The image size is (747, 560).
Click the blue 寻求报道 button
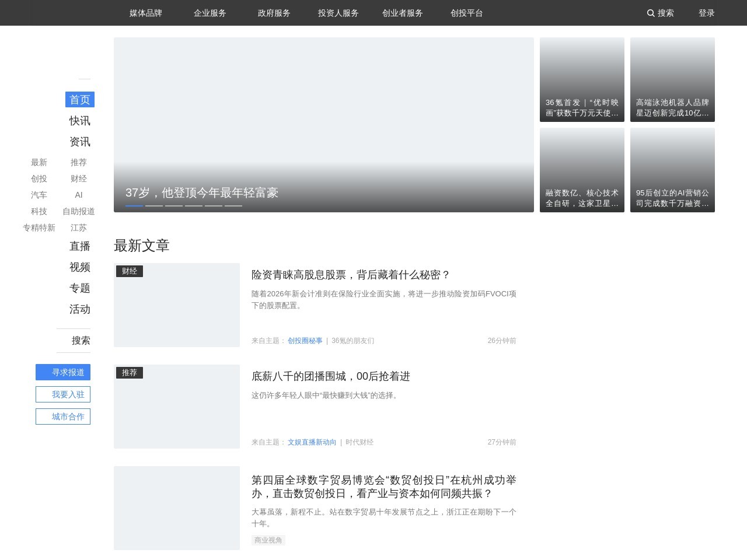tap(63, 372)
